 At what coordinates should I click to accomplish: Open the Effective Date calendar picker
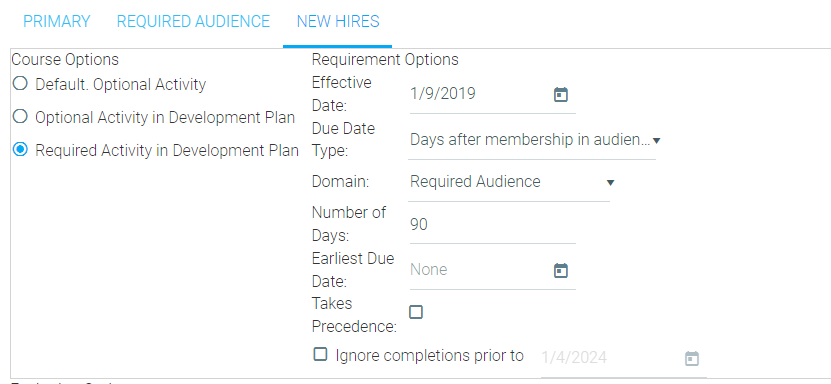(561, 95)
